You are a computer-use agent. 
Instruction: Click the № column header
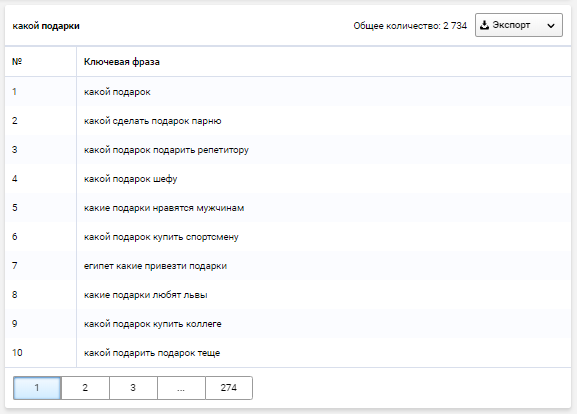click(x=17, y=61)
